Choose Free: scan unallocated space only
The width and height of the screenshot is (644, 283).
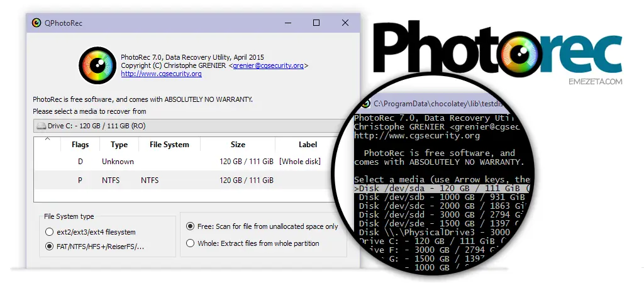point(190,226)
